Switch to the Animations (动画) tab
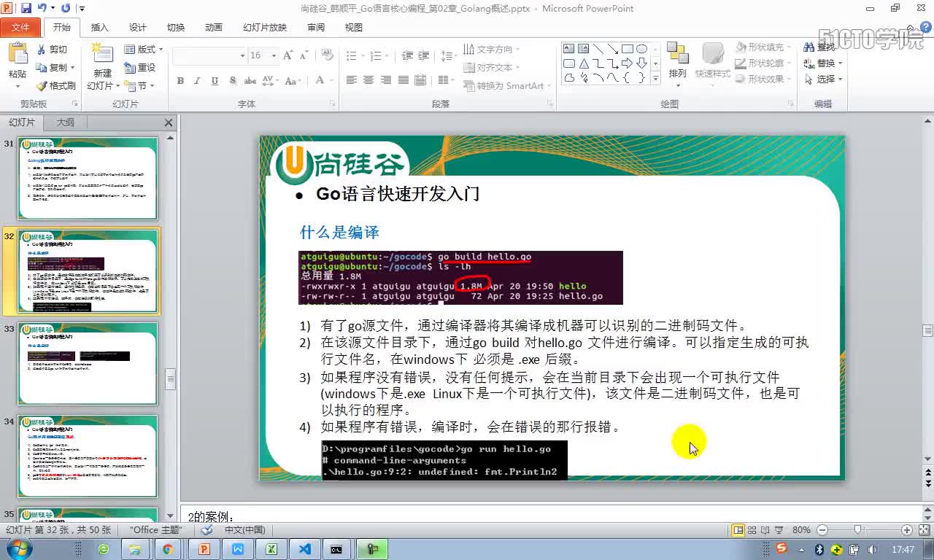Image resolution: width=934 pixels, height=560 pixels. click(x=214, y=27)
